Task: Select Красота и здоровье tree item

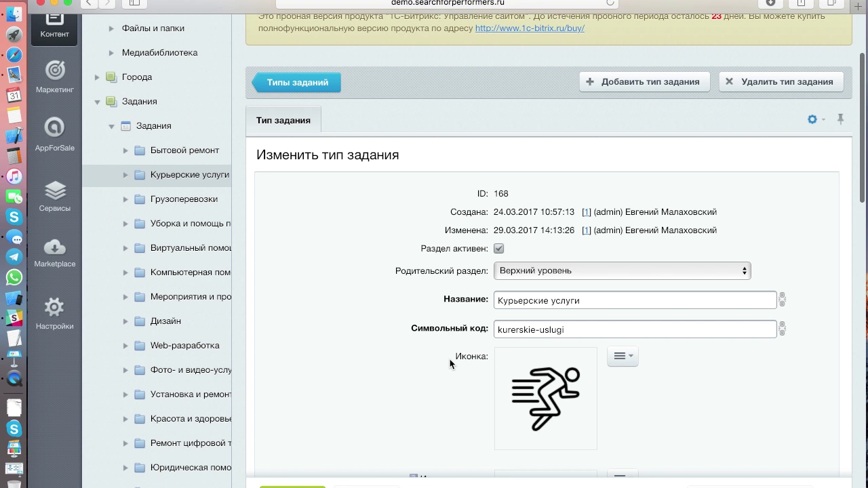Action: point(191,419)
